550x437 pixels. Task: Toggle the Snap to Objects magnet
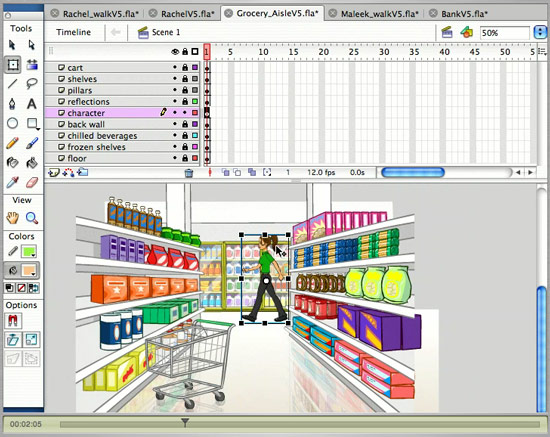click(x=13, y=321)
